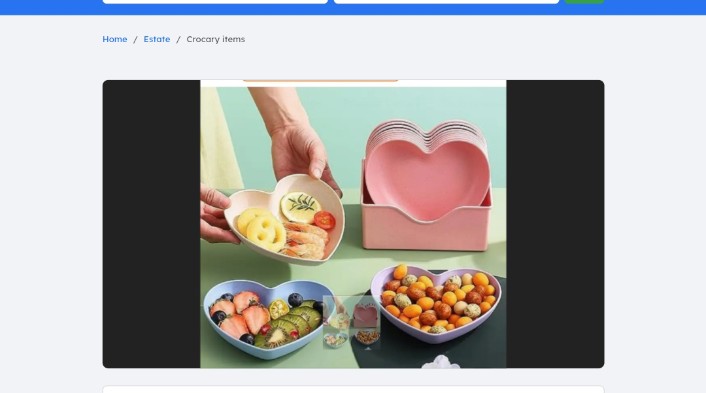The width and height of the screenshot is (706, 393).
Task: Click the white panel below the gallery
Action: pyautogui.click(x=353, y=389)
